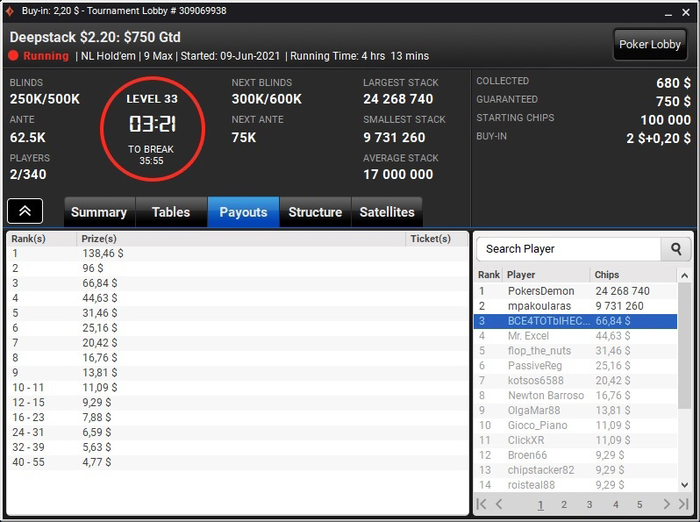This screenshot has width=700, height=522.
Task: Go to page 5 of player rankings
Action: [x=639, y=505]
